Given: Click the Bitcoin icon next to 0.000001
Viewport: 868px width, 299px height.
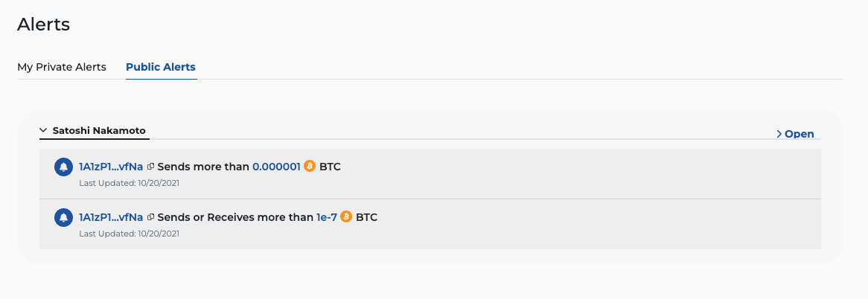Looking at the screenshot, I should [x=310, y=167].
